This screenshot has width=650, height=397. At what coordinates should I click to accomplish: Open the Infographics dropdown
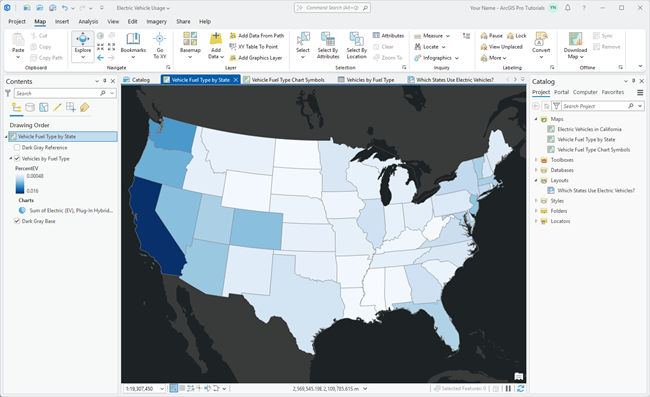(x=456, y=58)
